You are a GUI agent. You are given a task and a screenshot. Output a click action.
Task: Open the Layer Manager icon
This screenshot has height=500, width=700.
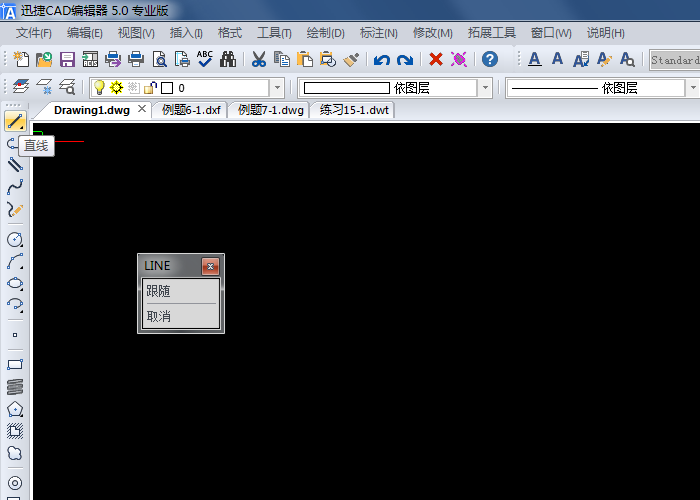pos(21,86)
